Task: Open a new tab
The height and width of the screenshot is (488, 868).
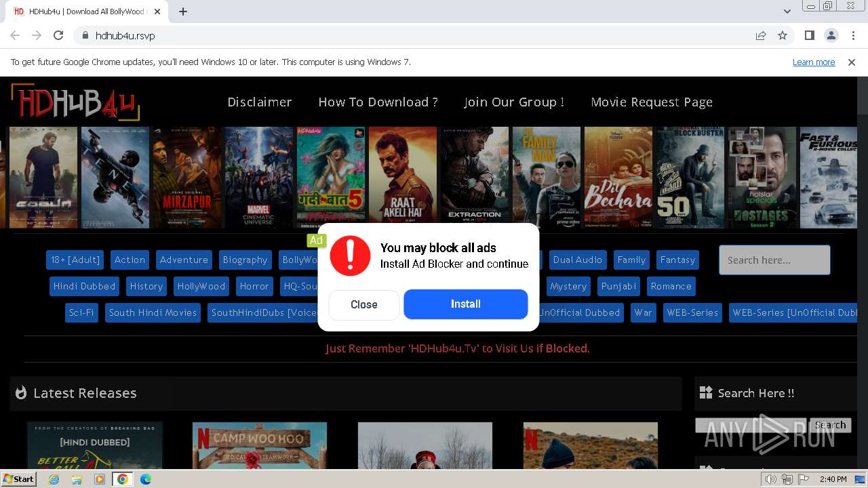Action: [182, 12]
